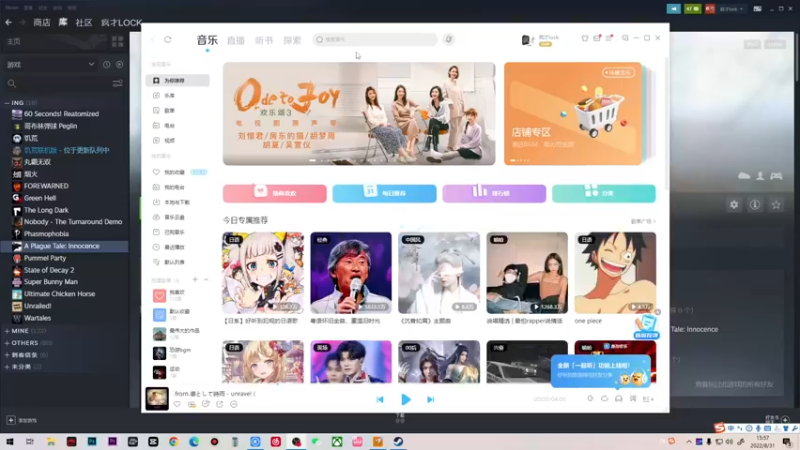This screenshot has height=450, width=800.
Task: Switch to the 音乐 tab
Action: coord(207,40)
